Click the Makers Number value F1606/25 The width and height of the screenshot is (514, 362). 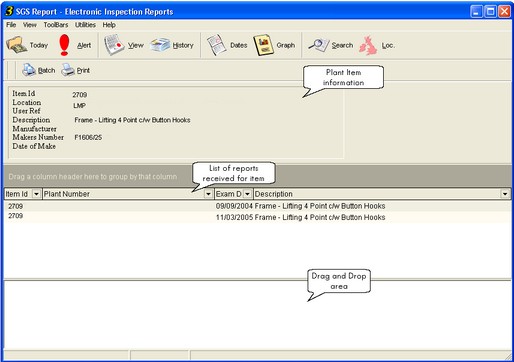click(88, 137)
